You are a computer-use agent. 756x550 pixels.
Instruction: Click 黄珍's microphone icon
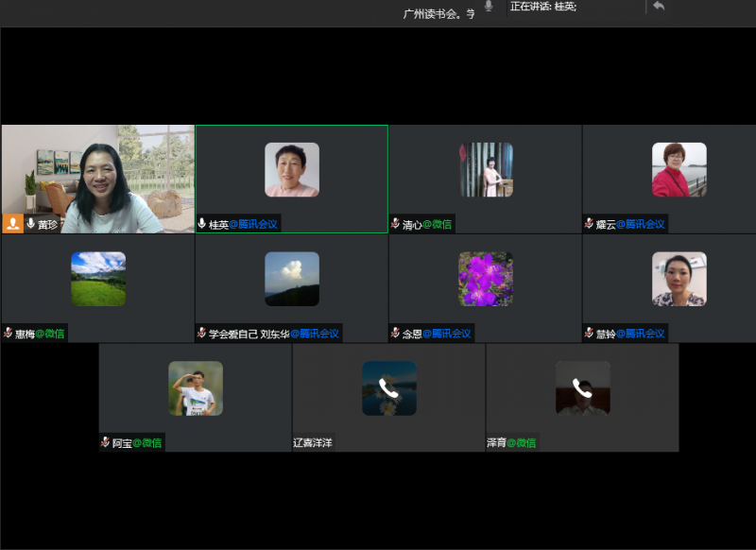31,224
